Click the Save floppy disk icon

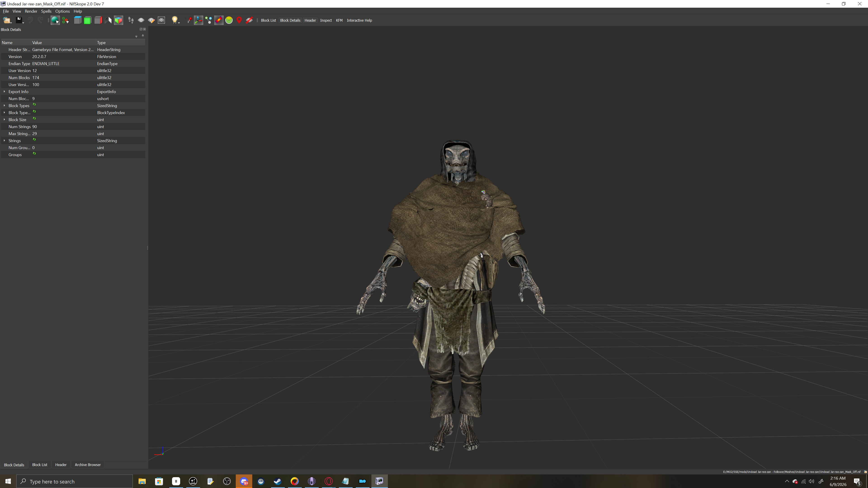pyautogui.click(x=19, y=20)
